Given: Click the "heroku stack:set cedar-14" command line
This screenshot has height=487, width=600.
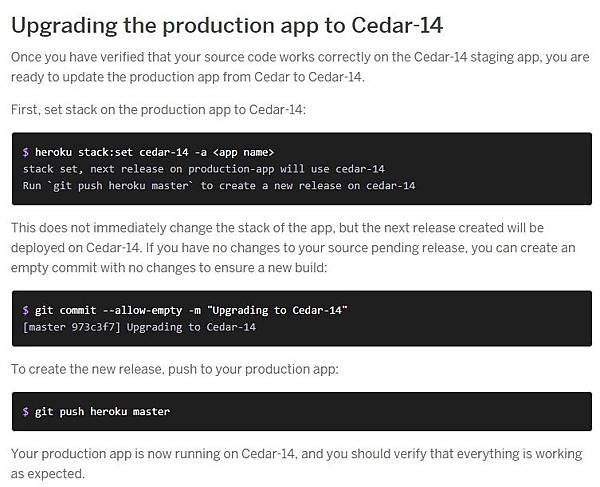Looking at the screenshot, I should tap(150, 152).
